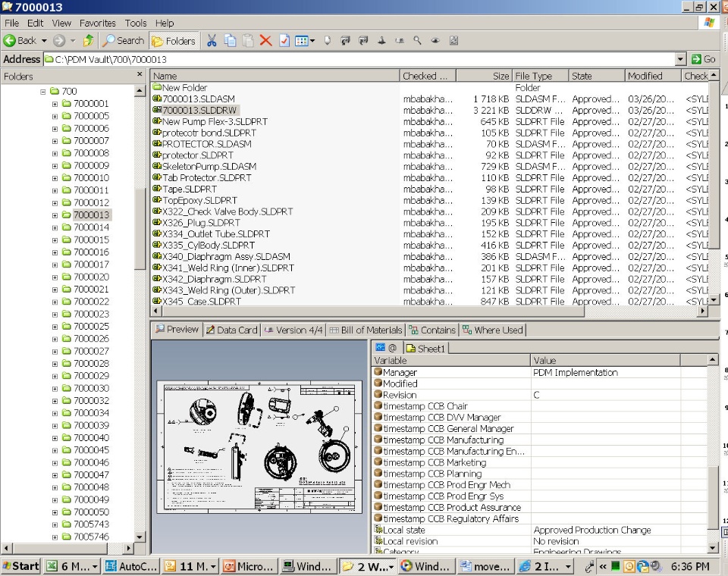728x576 pixels.
Task: Open the Favorites menu
Action: click(x=98, y=23)
